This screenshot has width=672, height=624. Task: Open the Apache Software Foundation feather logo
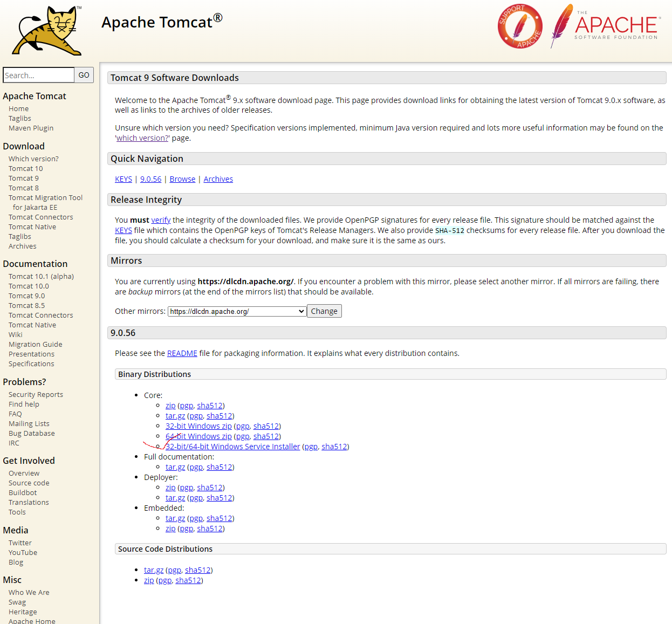pos(605,25)
